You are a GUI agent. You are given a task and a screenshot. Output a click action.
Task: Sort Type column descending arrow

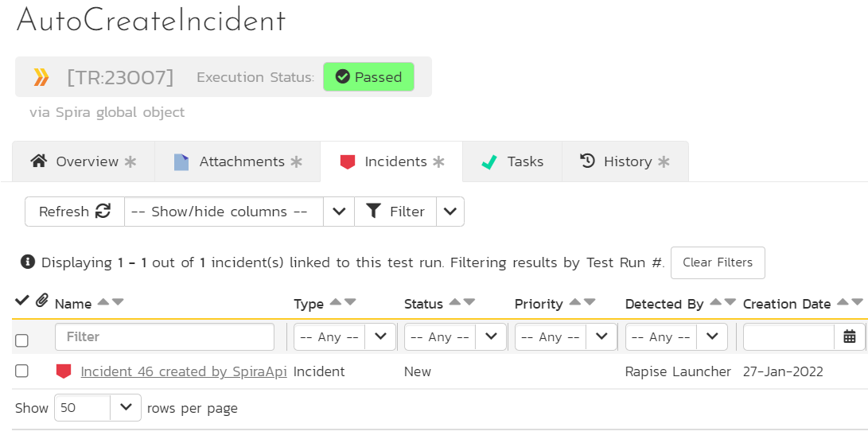point(350,303)
